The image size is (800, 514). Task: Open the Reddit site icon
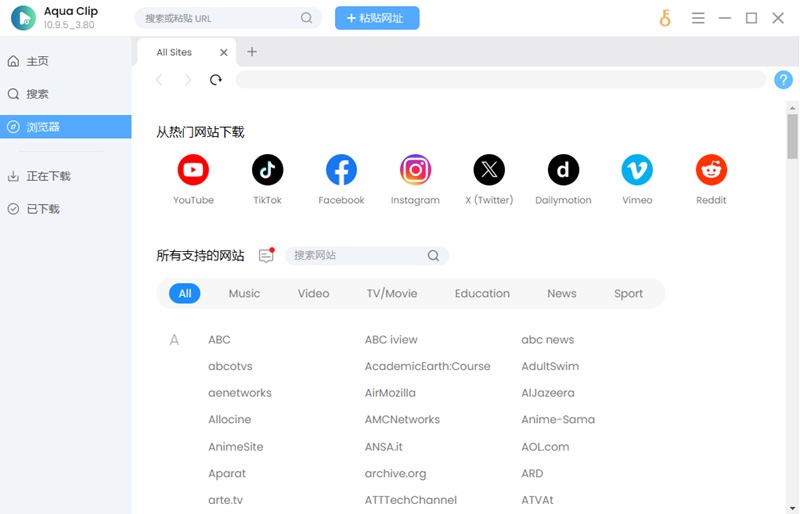pyautogui.click(x=711, y=170)
